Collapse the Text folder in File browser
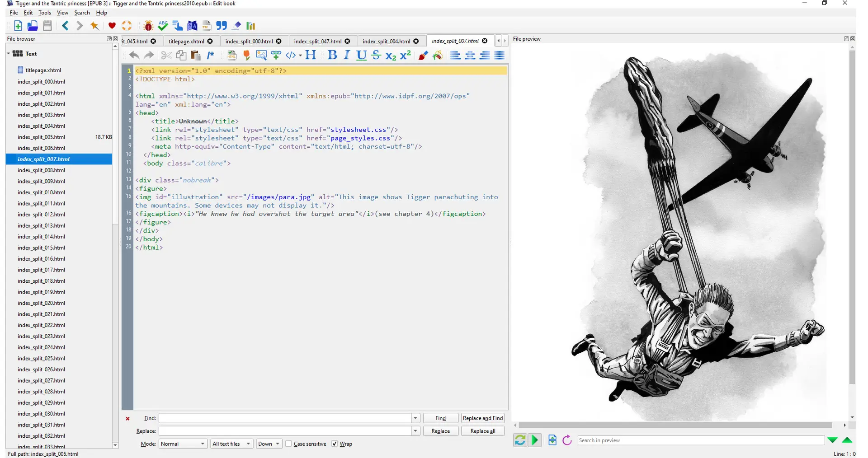The width and height of the screenshot is (868, 458). [x=9, y=53]
